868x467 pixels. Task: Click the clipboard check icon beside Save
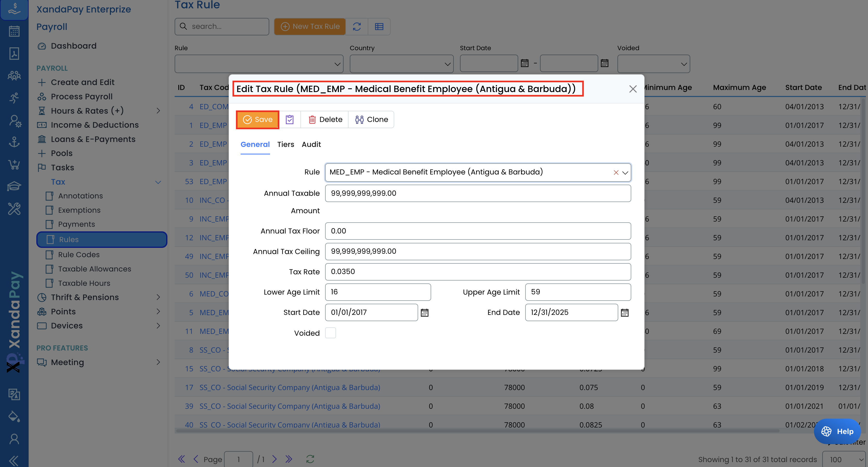[x=290, y=119]
